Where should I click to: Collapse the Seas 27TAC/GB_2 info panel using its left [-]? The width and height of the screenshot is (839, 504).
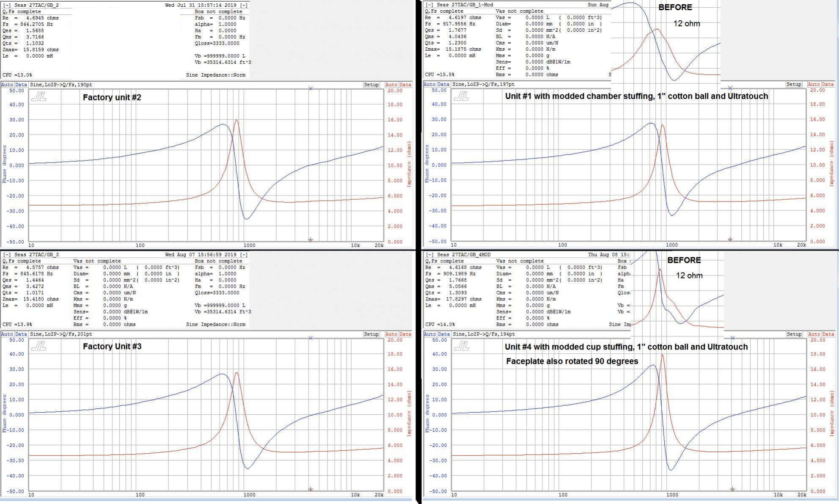pos(7,5)
